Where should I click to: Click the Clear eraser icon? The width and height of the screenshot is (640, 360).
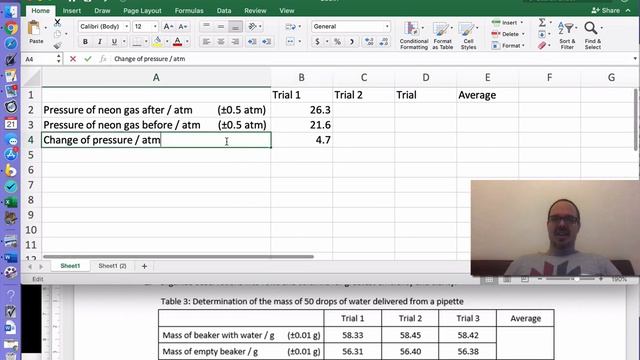542,46
